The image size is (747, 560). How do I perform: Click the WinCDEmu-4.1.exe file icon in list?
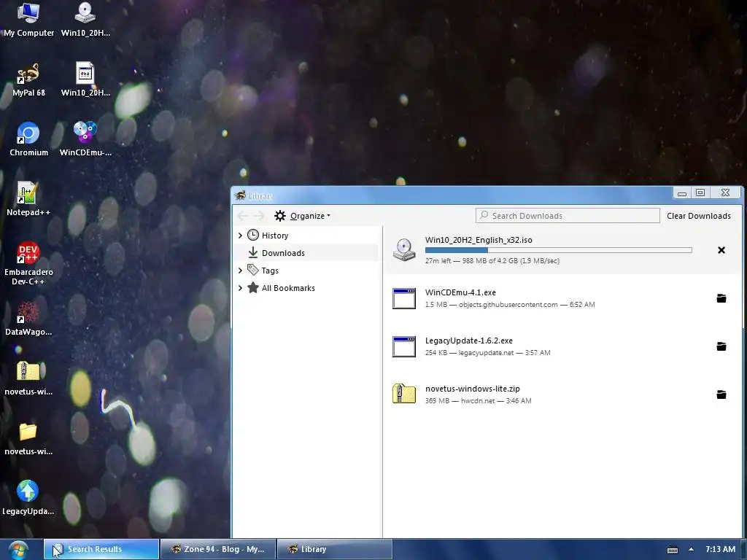click(x=404, y=298)
